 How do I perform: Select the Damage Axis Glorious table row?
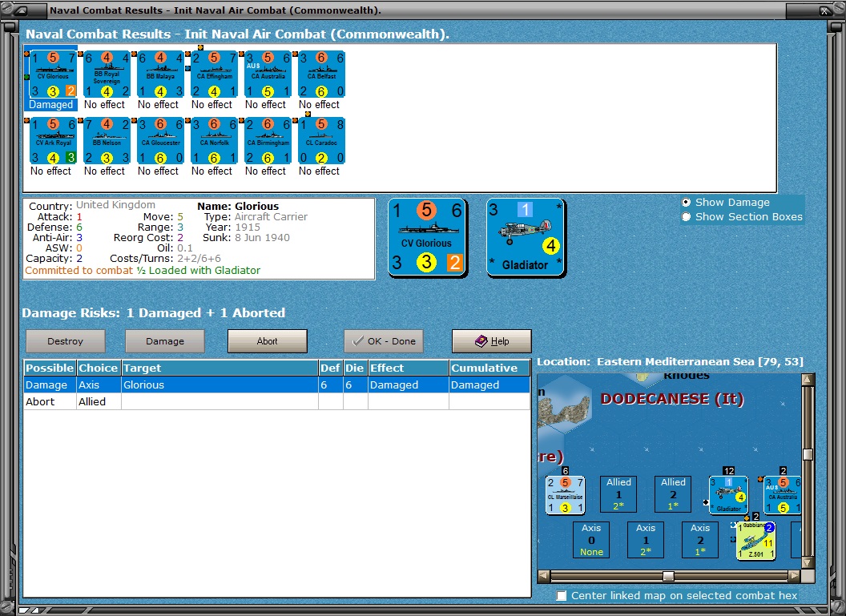click(276, 384)
